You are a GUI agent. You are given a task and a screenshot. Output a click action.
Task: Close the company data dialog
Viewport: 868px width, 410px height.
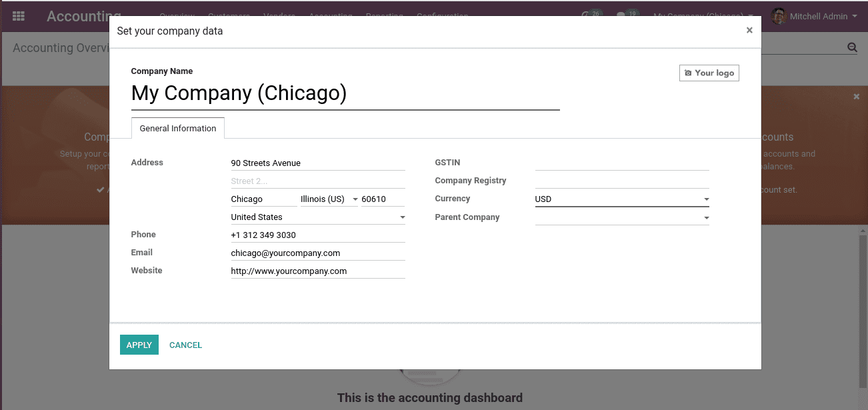(749, 30)
